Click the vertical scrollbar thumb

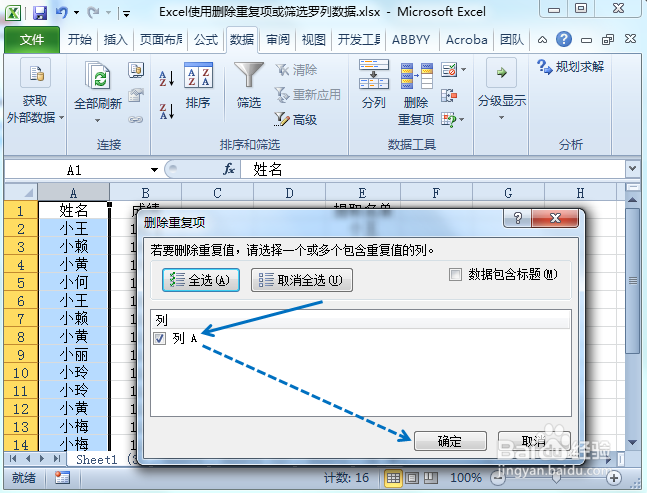pyautogui.click(x=633, y=281)
